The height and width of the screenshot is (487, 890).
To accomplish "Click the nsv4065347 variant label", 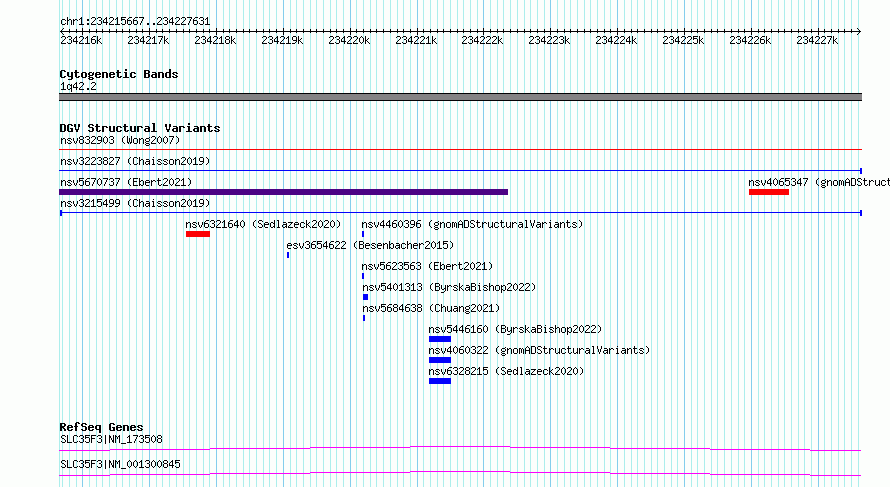I will pyautogui.click(x=819, y=182).
